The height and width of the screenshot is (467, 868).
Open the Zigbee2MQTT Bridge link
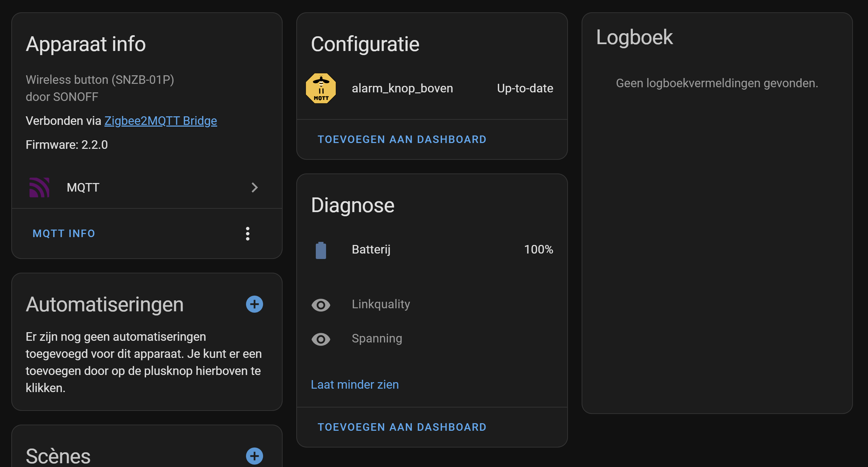[x=160, y=120]
